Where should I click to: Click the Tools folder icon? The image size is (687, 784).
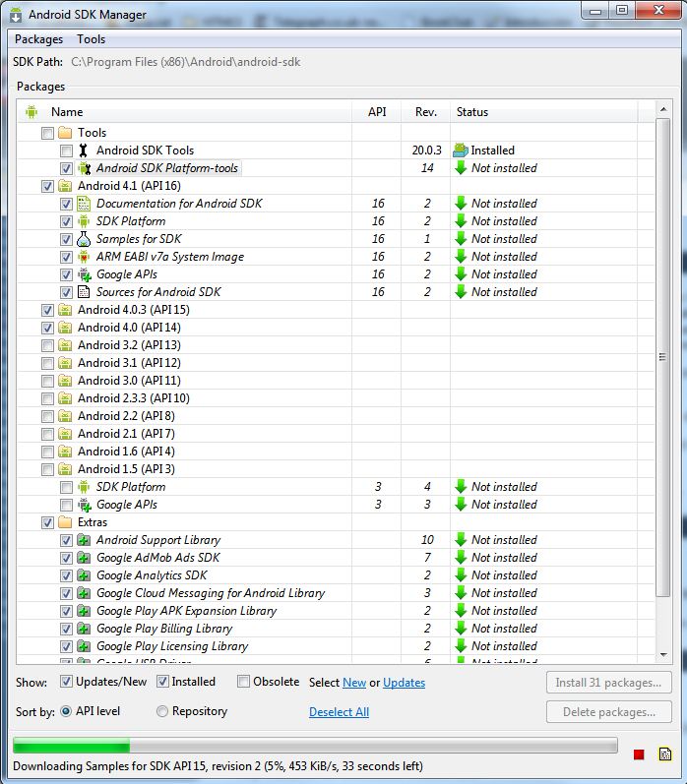[65, 133]
